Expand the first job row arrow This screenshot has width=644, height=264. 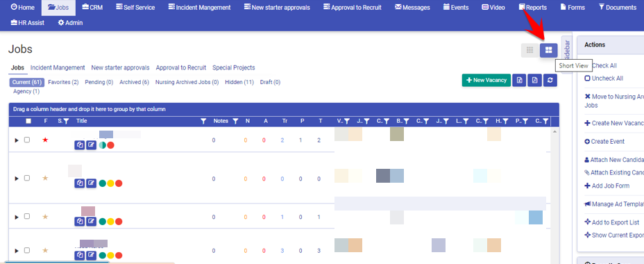tap(17, 140)
